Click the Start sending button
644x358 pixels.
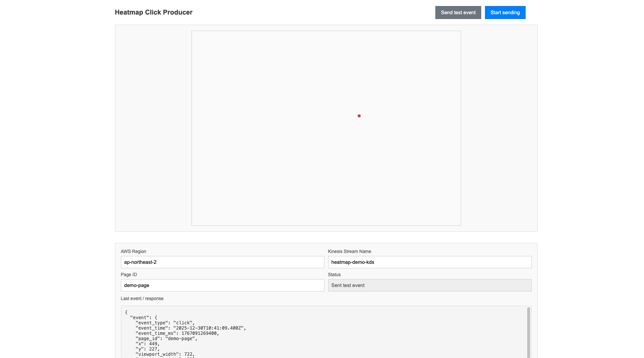point(505,12)
